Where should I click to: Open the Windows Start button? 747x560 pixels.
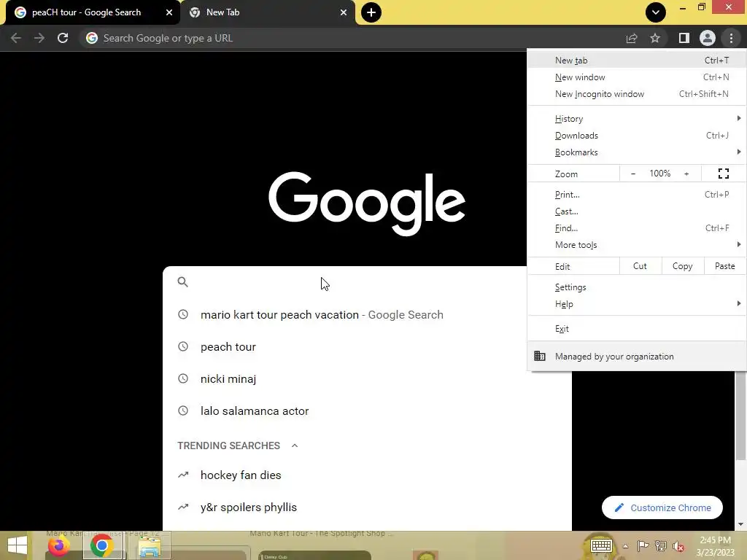point(18,545)
